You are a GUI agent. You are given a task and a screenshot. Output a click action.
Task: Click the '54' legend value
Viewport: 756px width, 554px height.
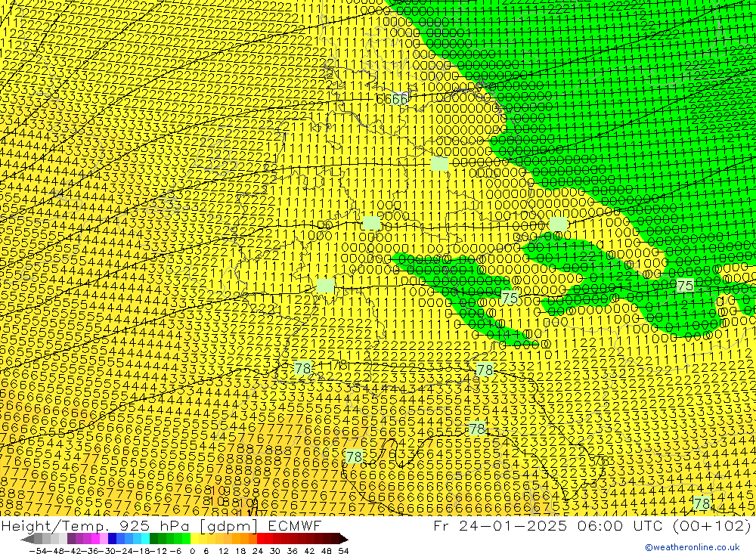pos(344,551)
